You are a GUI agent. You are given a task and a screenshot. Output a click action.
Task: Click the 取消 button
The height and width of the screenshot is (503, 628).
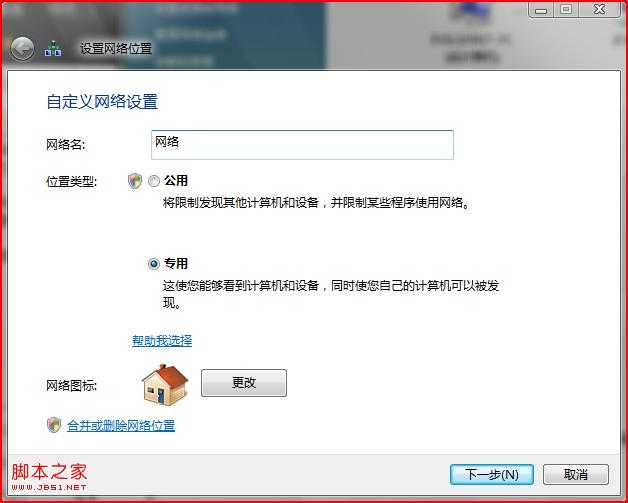coord(576,475)
